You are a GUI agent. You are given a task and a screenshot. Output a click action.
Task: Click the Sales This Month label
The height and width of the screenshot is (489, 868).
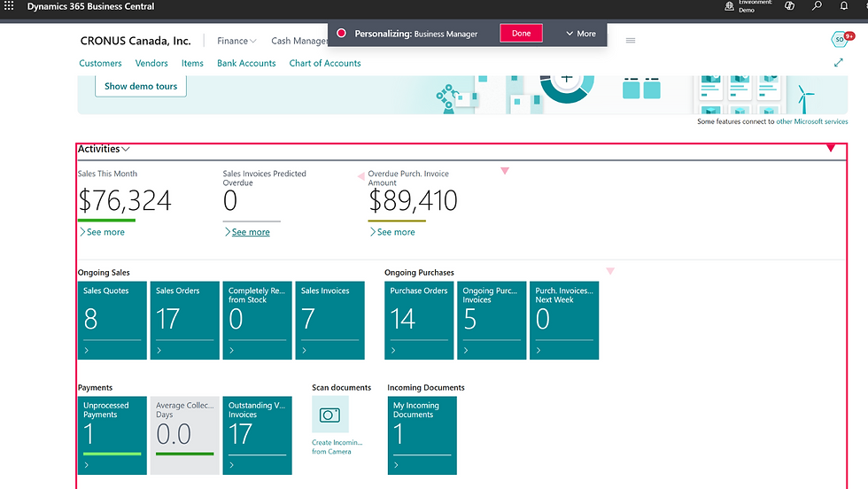click(107, 174)
